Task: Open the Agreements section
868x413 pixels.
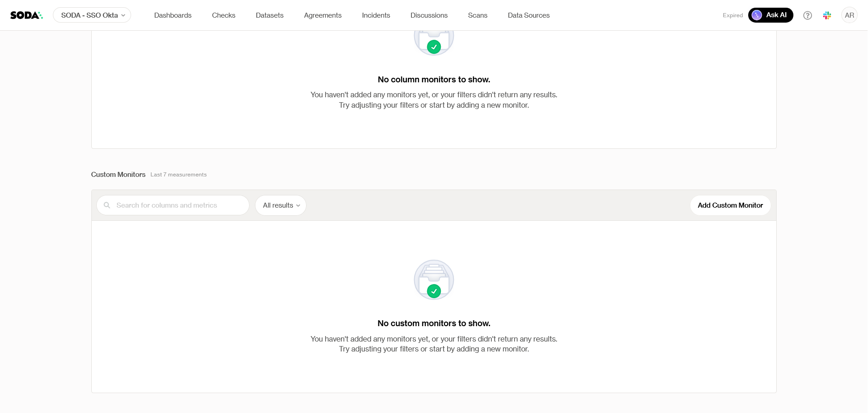Action: [322, 15]
